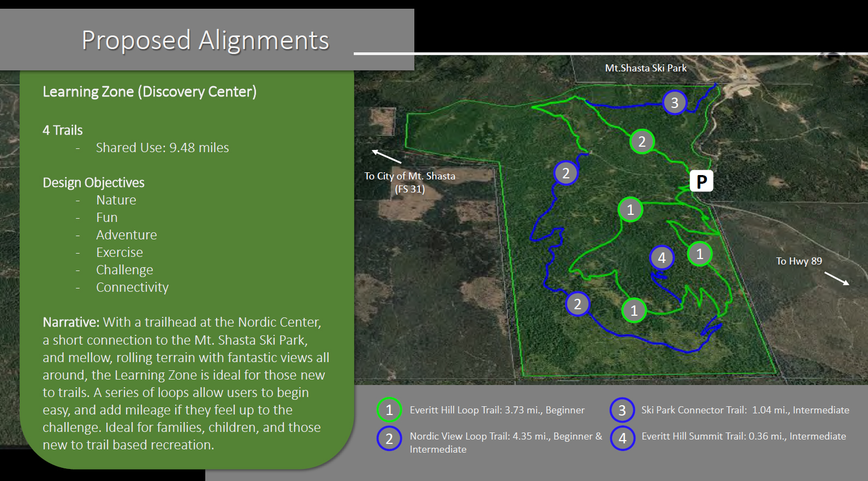Click the green number 1 legend icon
The image size is (868, 481).
pyautogui.click(x=389, y=410)
